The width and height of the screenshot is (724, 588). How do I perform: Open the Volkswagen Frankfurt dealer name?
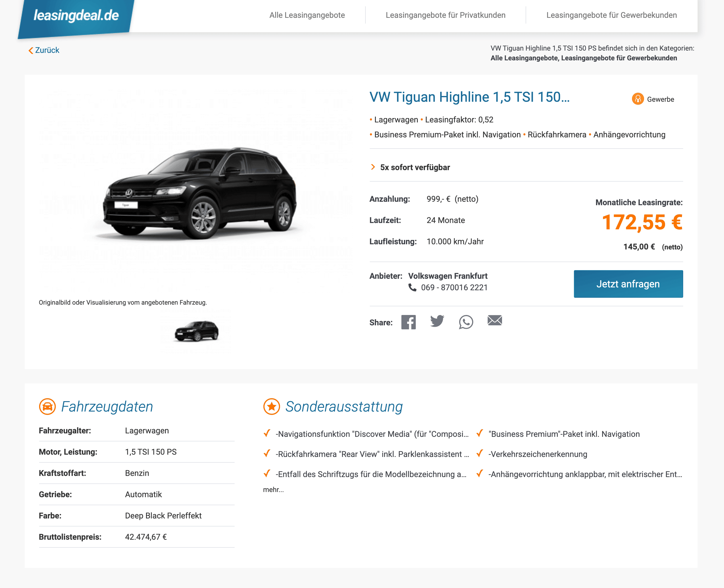click(x=448, y=276)
